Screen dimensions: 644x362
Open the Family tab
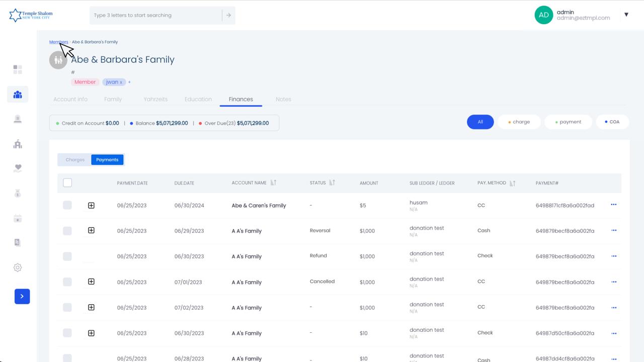click(x=113, y=99)
